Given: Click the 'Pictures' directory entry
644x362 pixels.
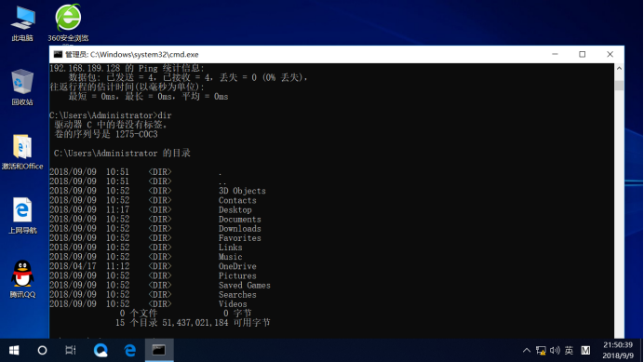Looking at the screenshot, I should coord(237,275).
